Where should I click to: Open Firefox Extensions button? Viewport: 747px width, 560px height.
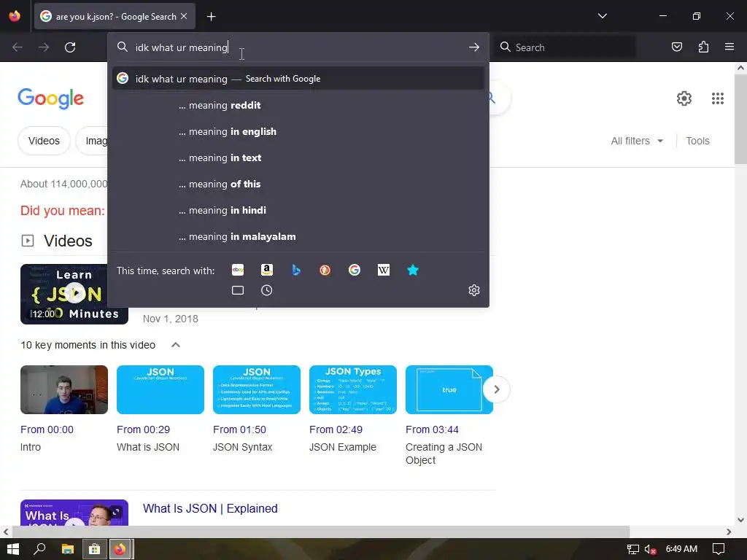703,47
